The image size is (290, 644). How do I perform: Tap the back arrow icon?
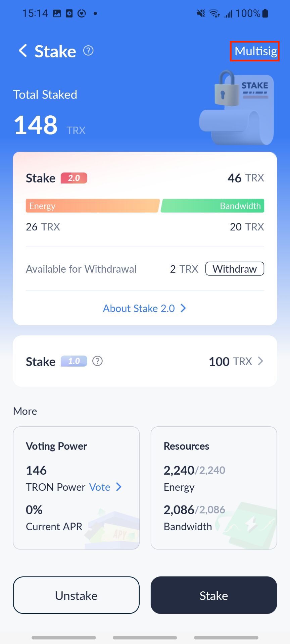(x=23, y=51)
